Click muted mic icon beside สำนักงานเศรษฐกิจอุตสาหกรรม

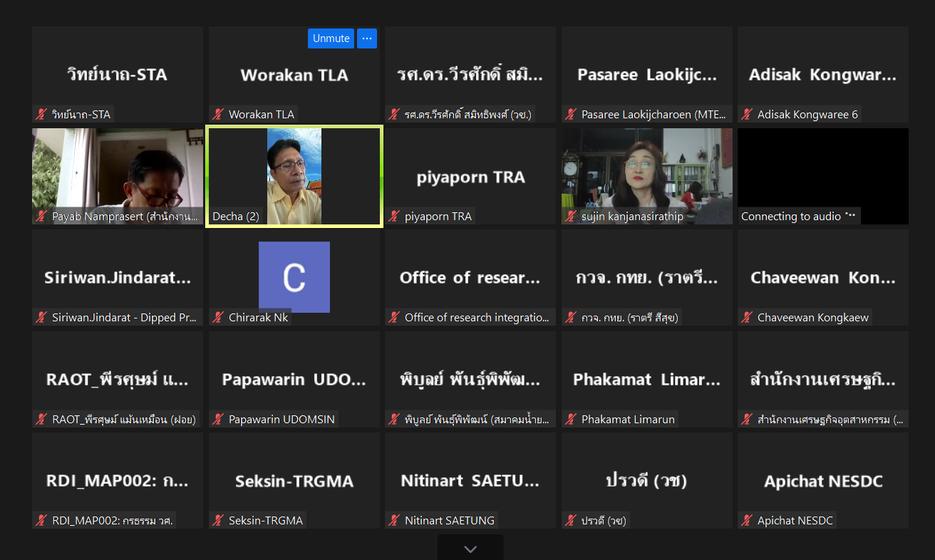point(748,420)
